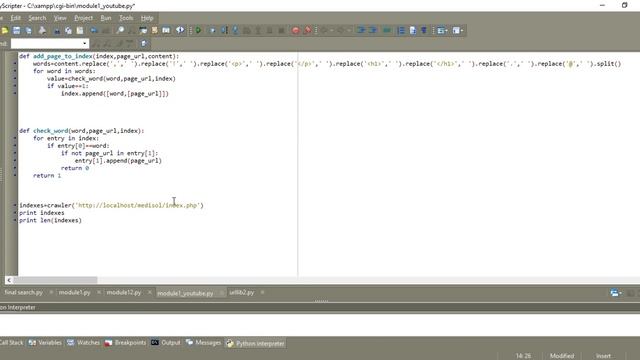Open the Project menu
The width and height of the screenshot is (640, 360).
[x=84, y=18]
